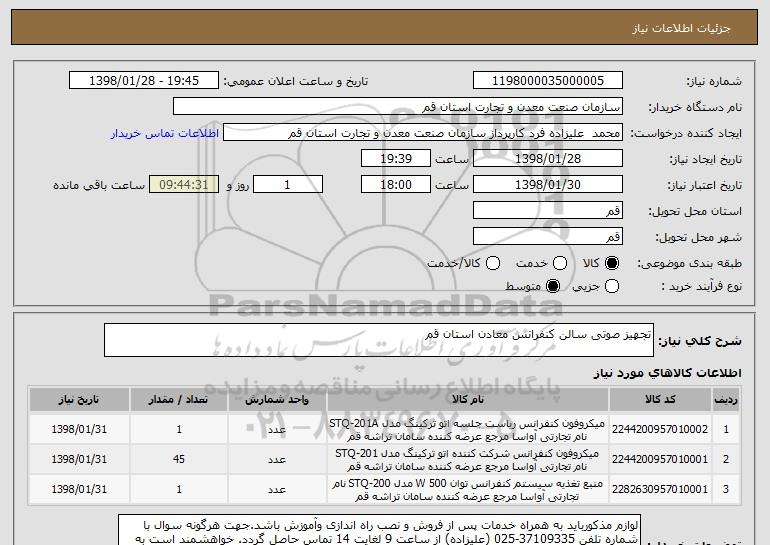Click need date 1398/01/31 in row 3
Viewport: 770px width, 545px height.
pyautogui.click(x=79, y=490)
